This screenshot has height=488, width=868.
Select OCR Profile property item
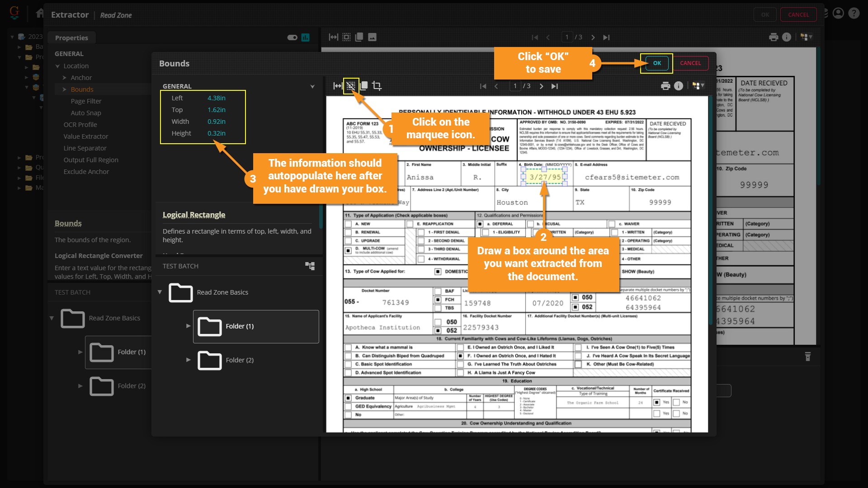point(80,125)
